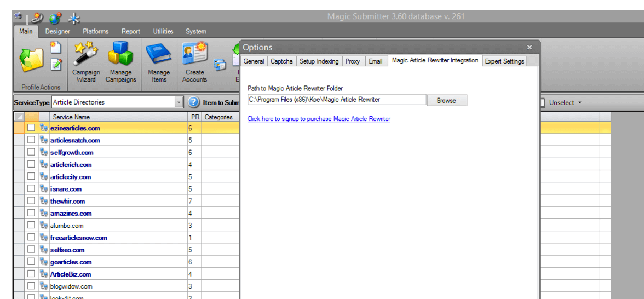
Task: Close the Options dialog
Action: [530, 47]
